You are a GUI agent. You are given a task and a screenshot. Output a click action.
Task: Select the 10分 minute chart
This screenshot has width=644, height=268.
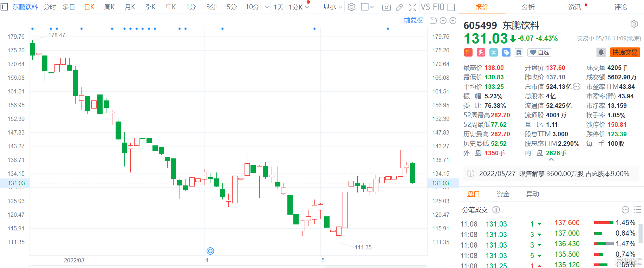point(252,7)
